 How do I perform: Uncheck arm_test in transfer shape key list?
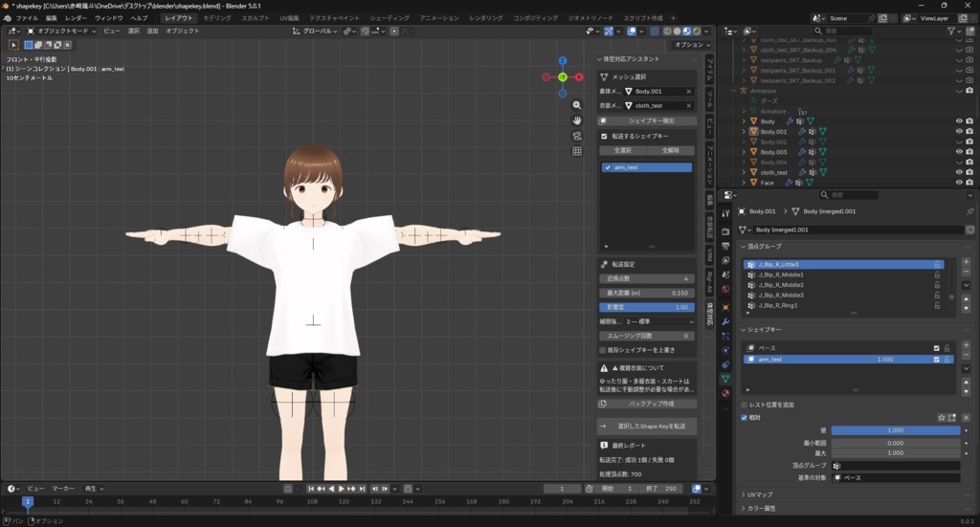coord(607,167)
